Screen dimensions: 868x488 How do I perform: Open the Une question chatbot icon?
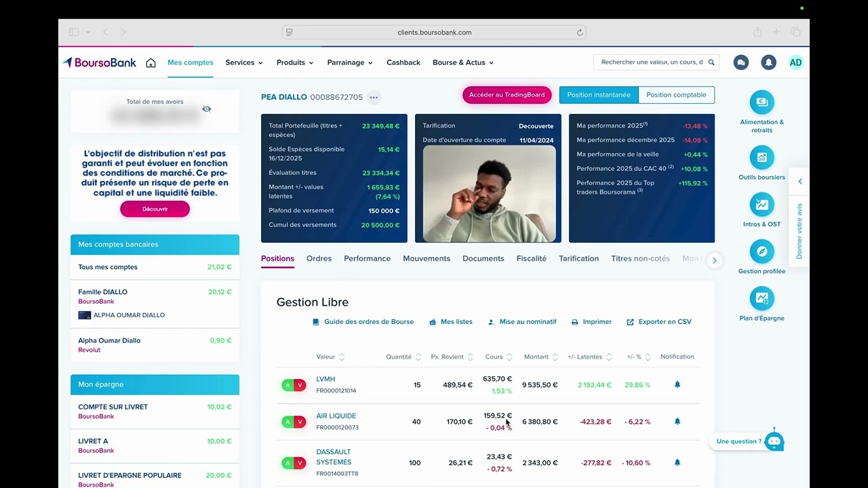click(774, 441)
